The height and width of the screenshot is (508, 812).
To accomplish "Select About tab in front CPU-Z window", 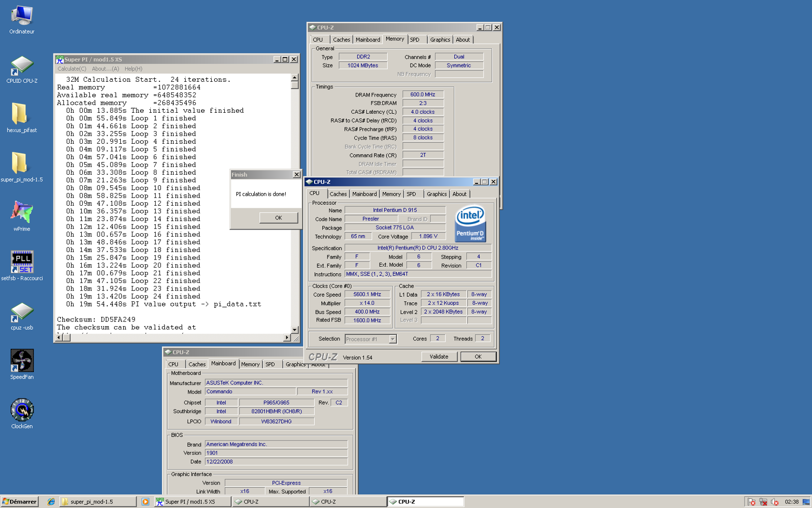I will [x=459, y=194].
